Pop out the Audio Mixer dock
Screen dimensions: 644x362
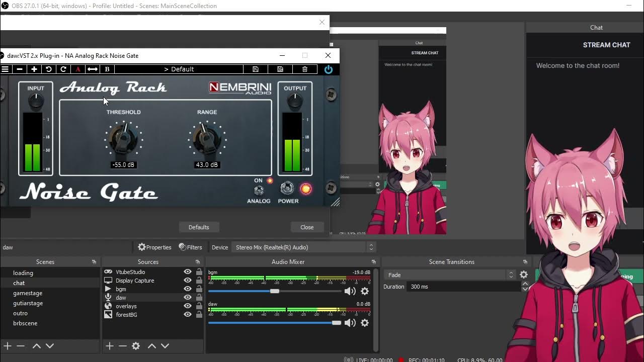(x=373, y=262)
